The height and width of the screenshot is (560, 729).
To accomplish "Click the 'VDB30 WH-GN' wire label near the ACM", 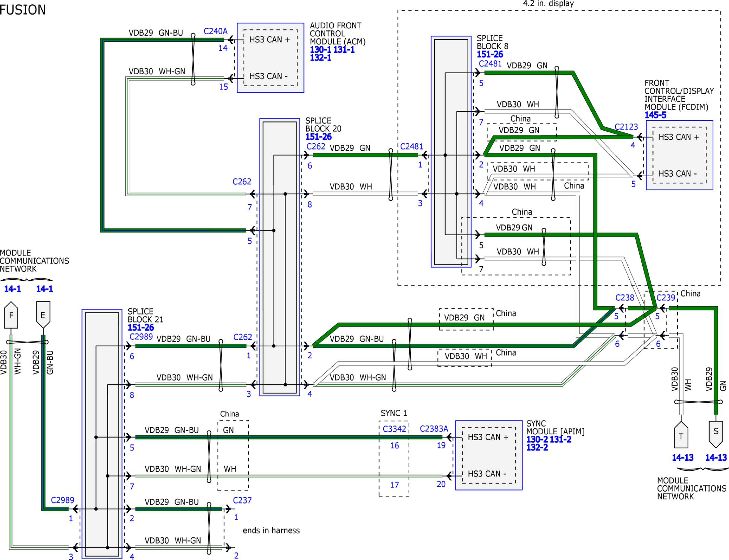I will click(157, 71).
